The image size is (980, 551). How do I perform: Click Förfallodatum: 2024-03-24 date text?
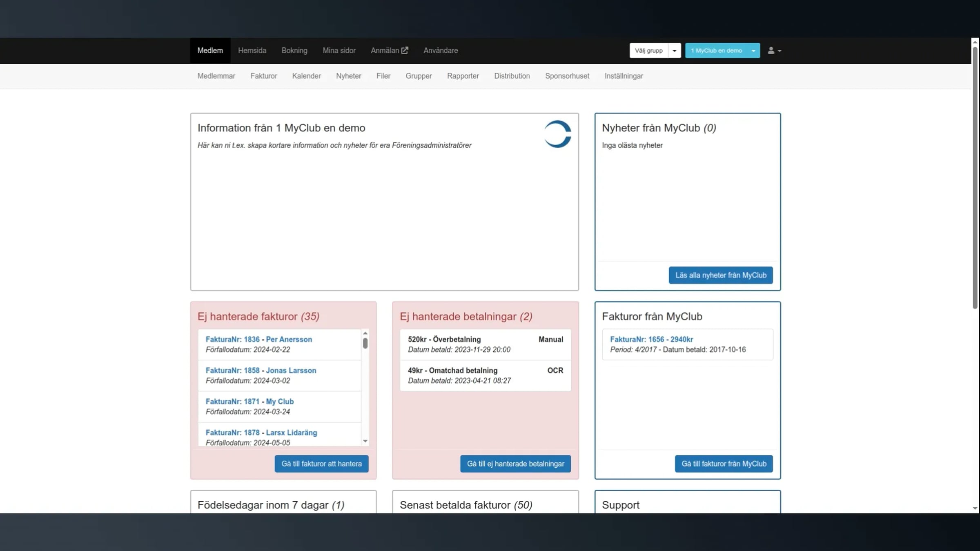click(248, 411)
